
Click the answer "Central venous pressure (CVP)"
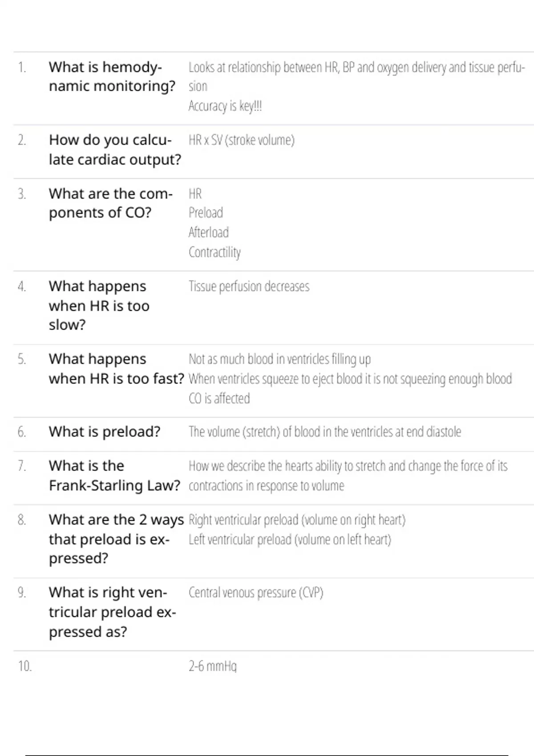pyautogui.click(x=256, y=593)
